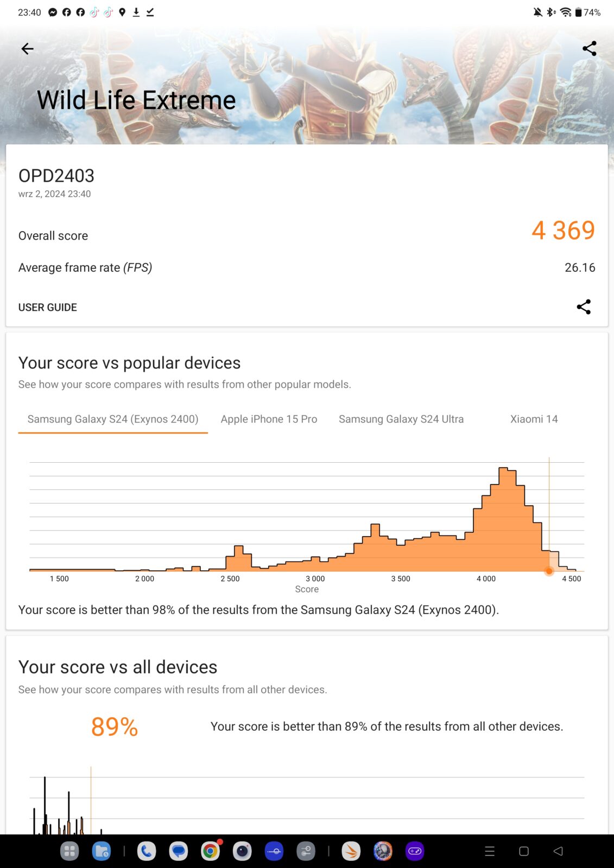Tap the triangle back navigation button
Image resolution: width=614 pixels, height=868 pixels.
[x=558, y=851]
